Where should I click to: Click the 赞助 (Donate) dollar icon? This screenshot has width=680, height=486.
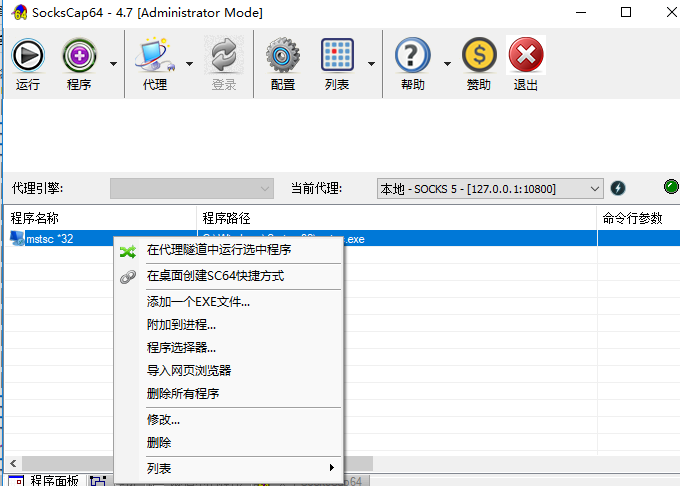coord(479,56)
